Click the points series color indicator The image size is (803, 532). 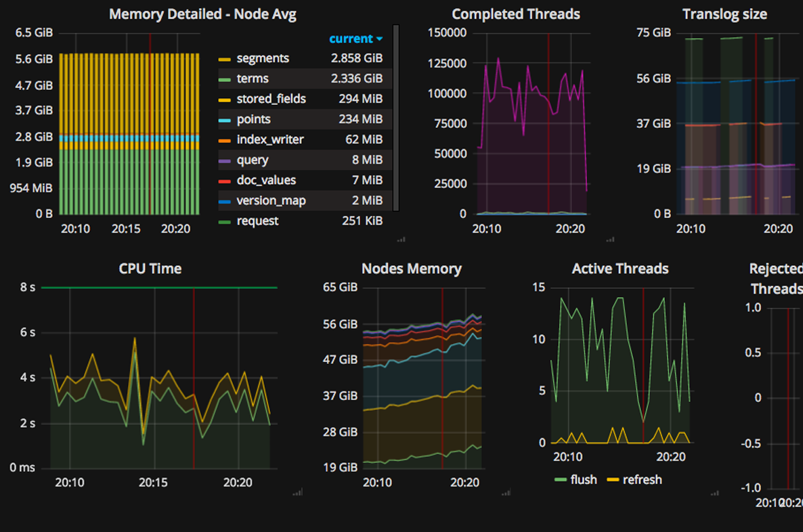click(225, 120)
